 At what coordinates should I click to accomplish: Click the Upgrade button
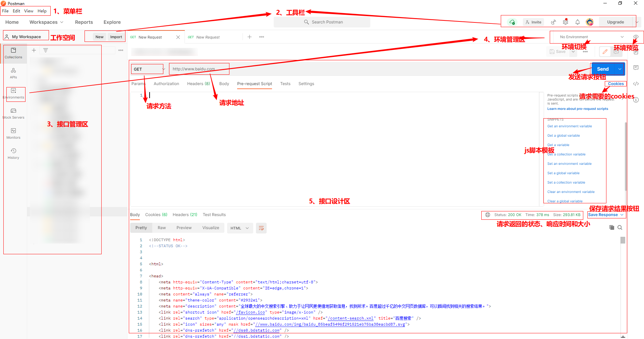point(615,22)
